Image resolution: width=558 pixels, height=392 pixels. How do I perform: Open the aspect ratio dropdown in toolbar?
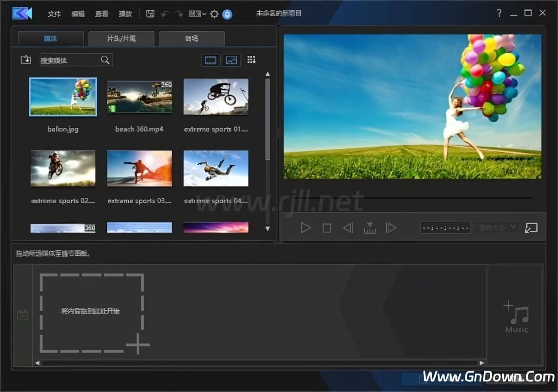point(197,14)
